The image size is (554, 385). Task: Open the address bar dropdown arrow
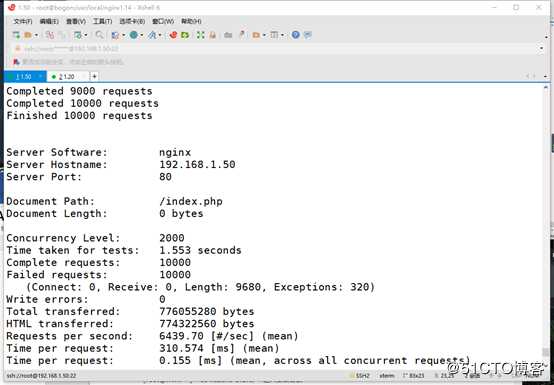click(x=542, y=48)
